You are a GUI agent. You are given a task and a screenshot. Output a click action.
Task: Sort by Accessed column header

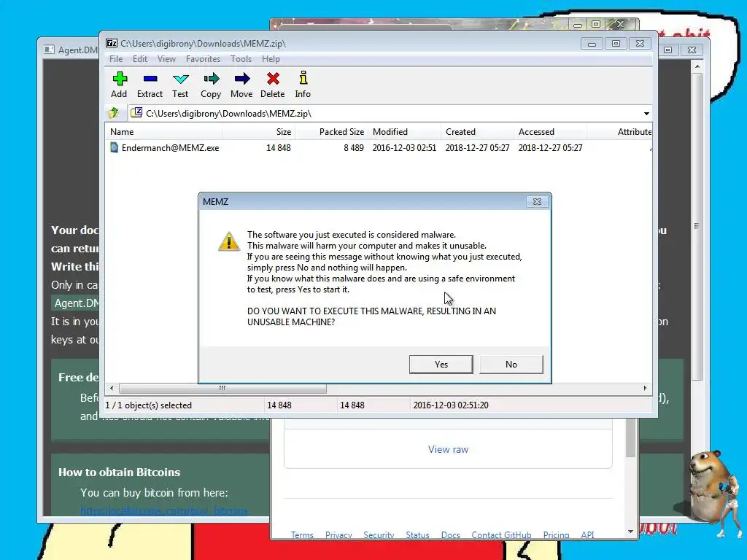(x=550, y=132)
